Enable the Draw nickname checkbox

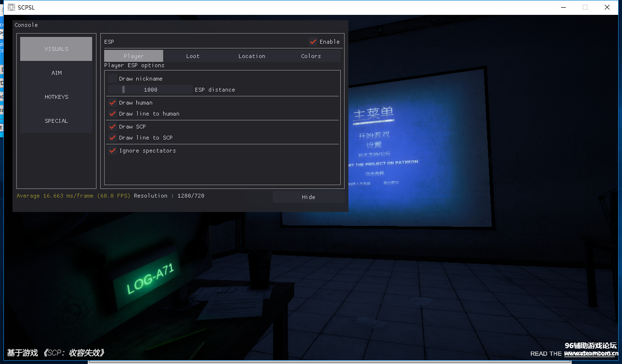[x=112, y=79]
